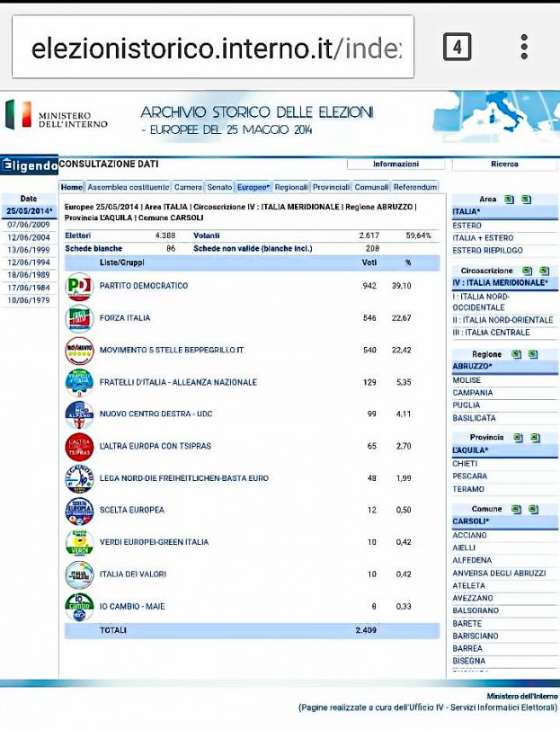Click the Partito Democratico party logo

pyautogui.click(x=79, y=286)
